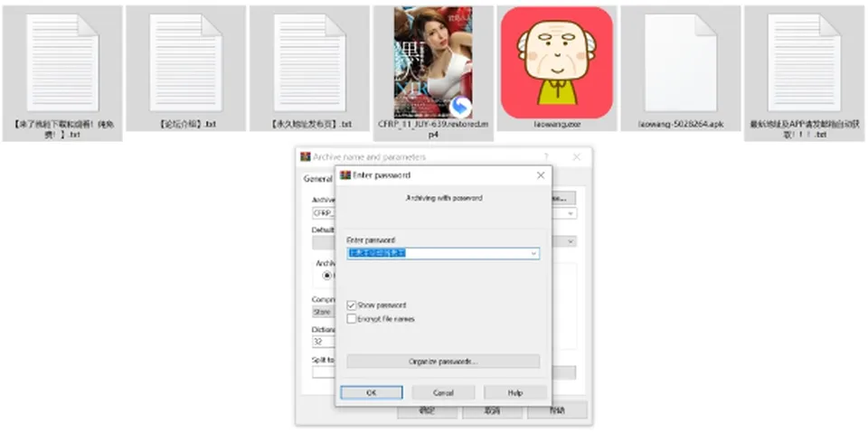Uncheck the Show password checkbox
Viewport: 868px width, 432px height.
click(351, 305)
